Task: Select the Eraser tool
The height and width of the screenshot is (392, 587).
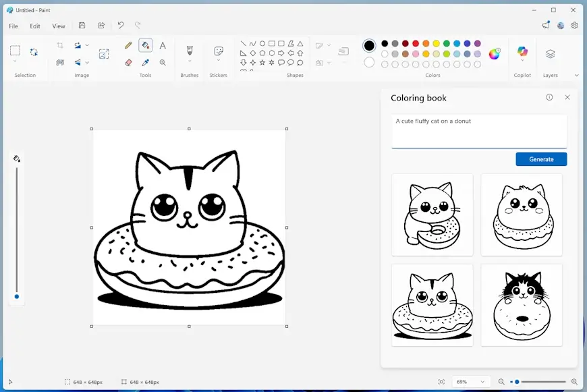Action: (128, 62)
